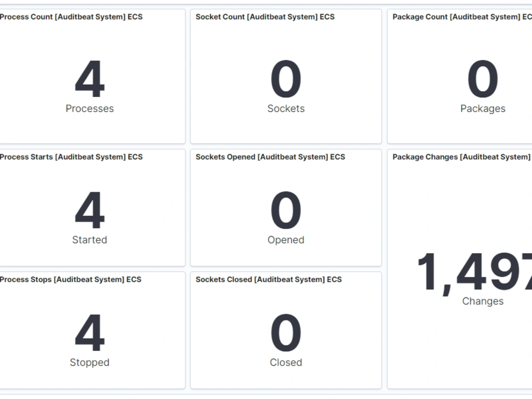Click the "Opened" label in Sockets Opened panel
The height and width of the screenshot is (399, 532).
point(286,240)
